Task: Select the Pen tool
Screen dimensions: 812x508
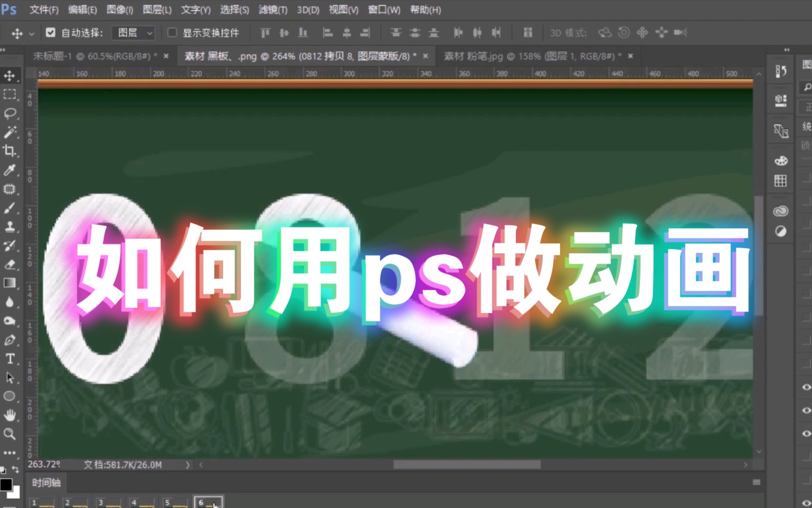Action: click(x=9, y=340)
